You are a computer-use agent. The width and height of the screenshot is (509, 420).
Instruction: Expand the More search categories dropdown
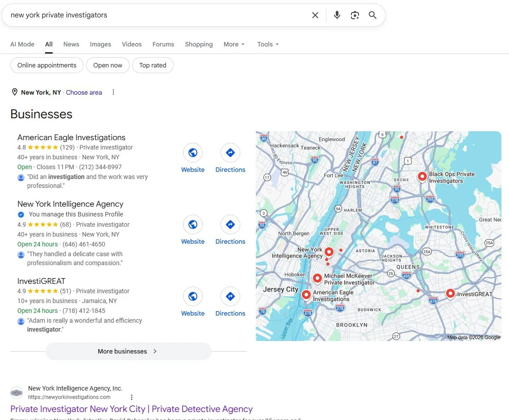234,44
